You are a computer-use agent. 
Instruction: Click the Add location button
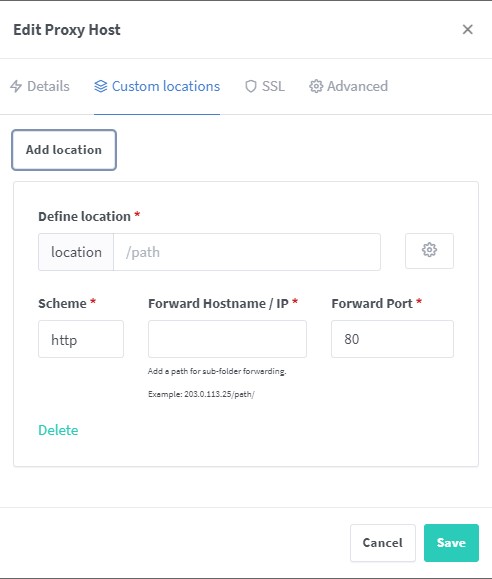[x=64, y=150]
